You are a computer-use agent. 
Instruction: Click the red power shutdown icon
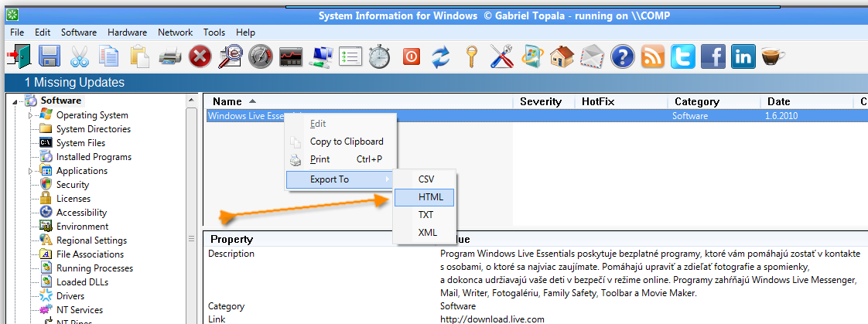pyautogui.click(x=412, y=56)
